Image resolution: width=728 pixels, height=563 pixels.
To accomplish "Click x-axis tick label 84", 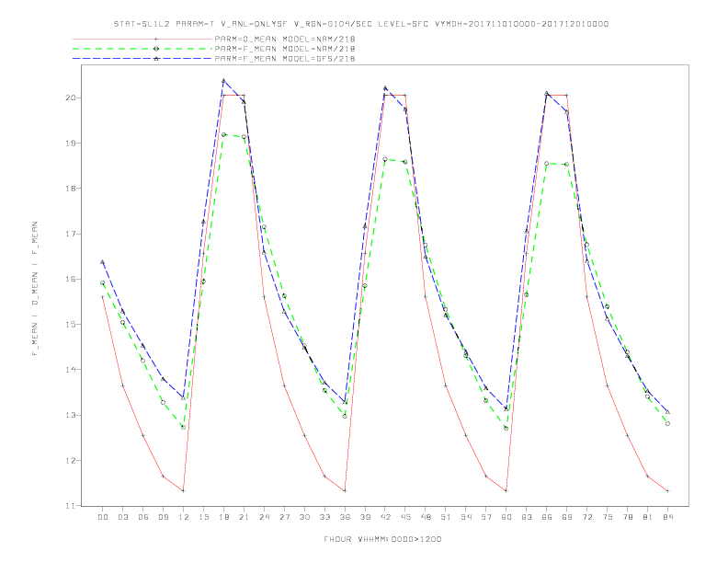I will tap(667, 517).
